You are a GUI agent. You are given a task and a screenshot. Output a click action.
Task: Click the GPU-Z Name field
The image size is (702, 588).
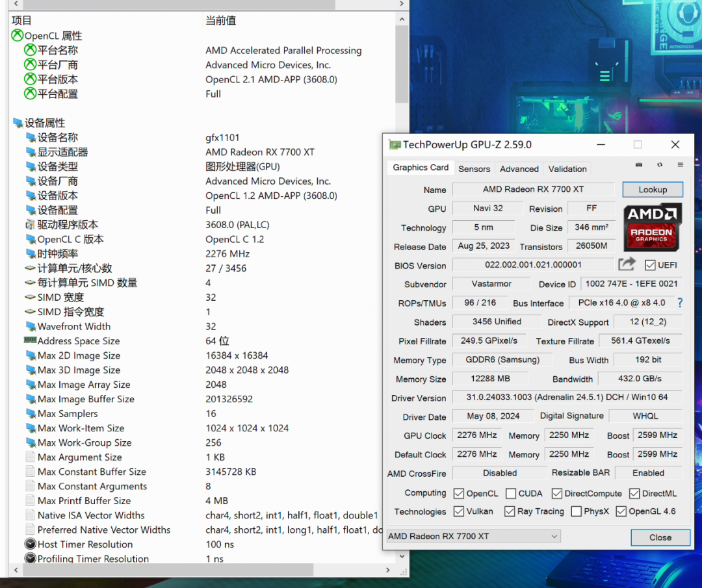[x=533, y=189]
